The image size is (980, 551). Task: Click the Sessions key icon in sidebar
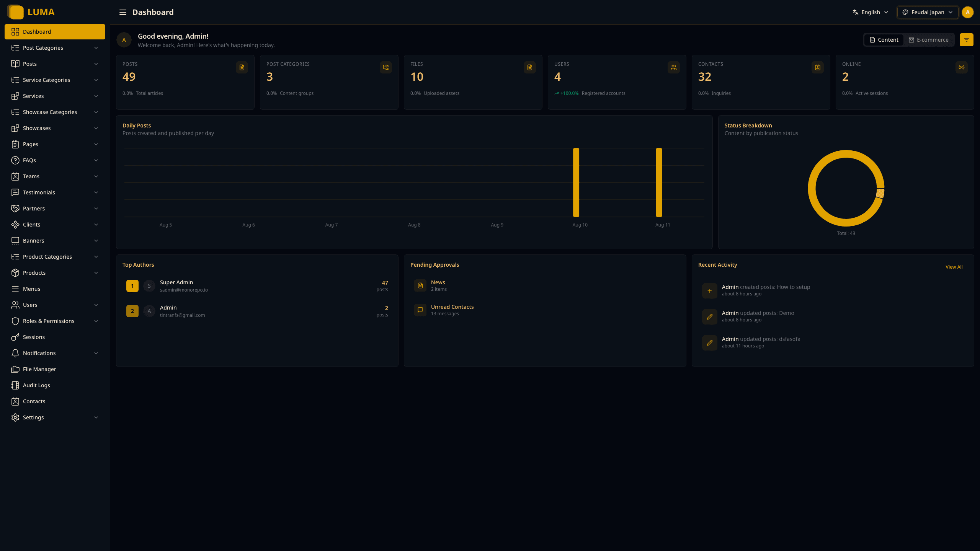[15, 337]
